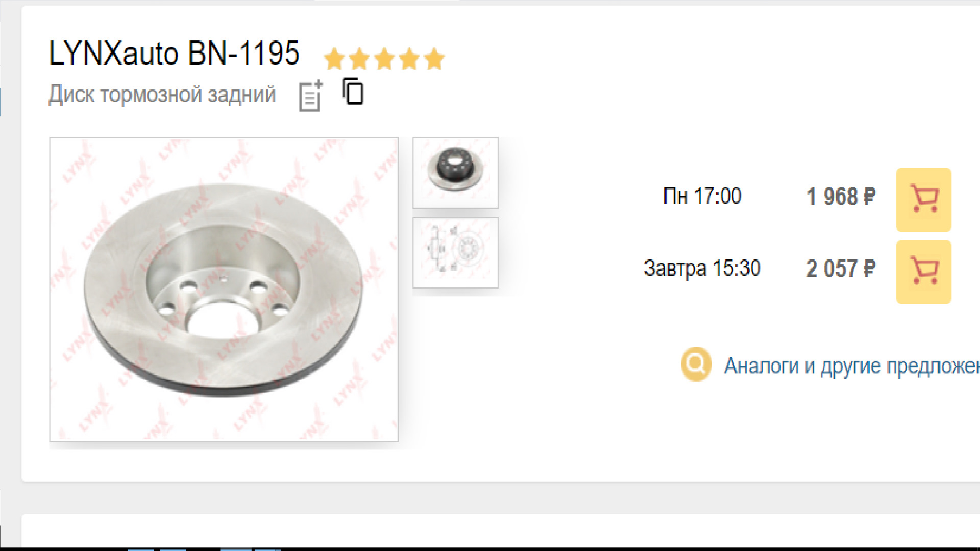The width and height of the screenshot is (980, 551).
Task: Rate one star on the rating
Action: (x=334, y=59)
